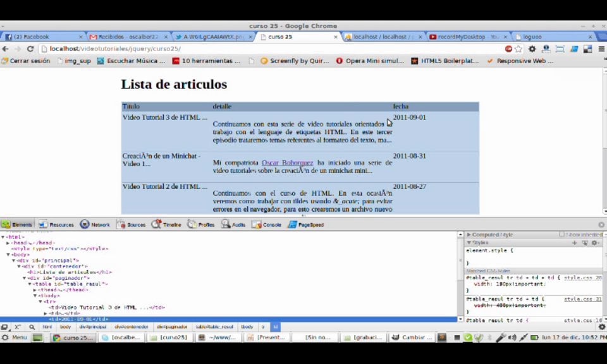607x364 pixels.
Task: Open the Resources panel
Action: click(x=56, y=225)
